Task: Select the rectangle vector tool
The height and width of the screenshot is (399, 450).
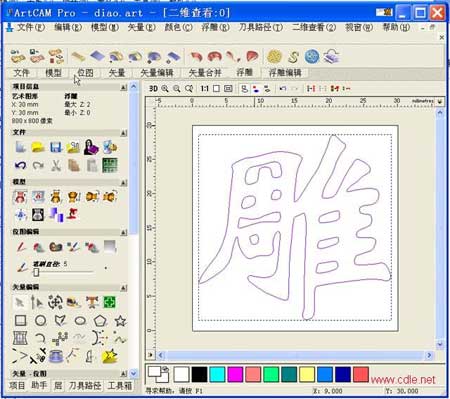Action: [x=21, y=320]
